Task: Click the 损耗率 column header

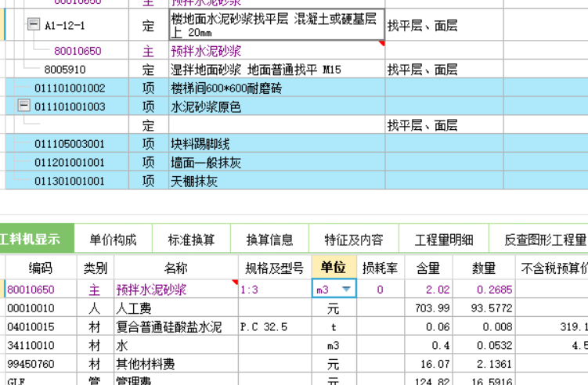Action: [x=381, y=268]
